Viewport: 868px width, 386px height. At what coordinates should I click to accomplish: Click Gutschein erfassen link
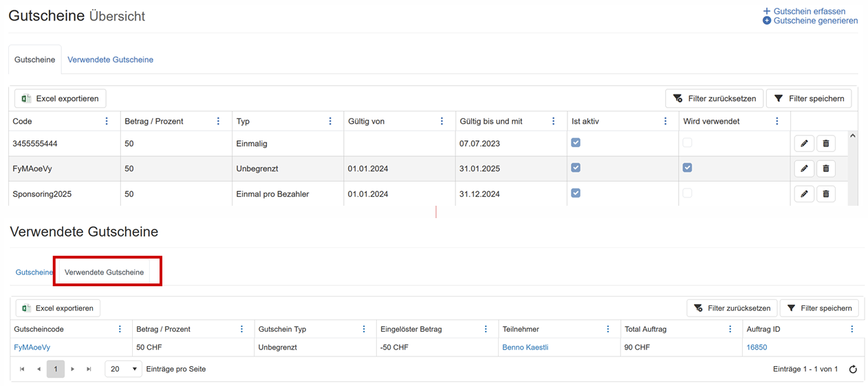pyautogui.click(x=809, y=11)
